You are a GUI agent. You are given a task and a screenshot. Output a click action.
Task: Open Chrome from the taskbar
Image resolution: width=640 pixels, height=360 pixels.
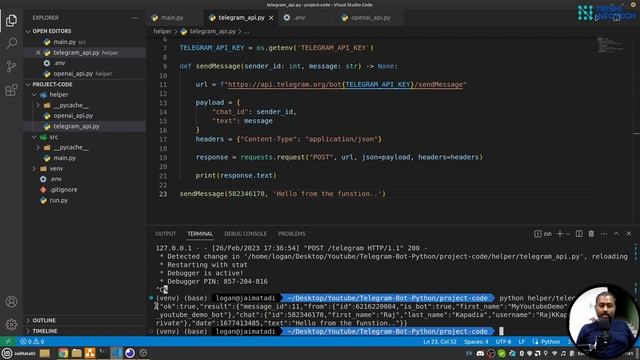click(x=63, y=353)
